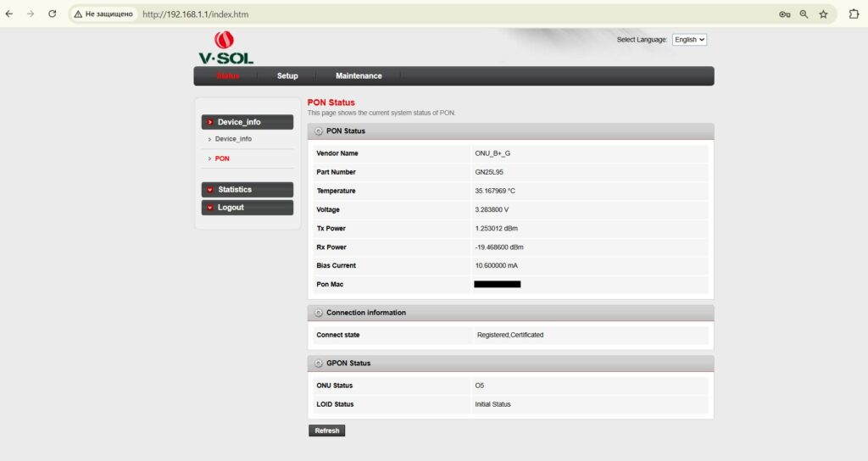The width and height of the screenshot is (868, 461).
Task: Collapse the Connection information section
Action: 319,313
